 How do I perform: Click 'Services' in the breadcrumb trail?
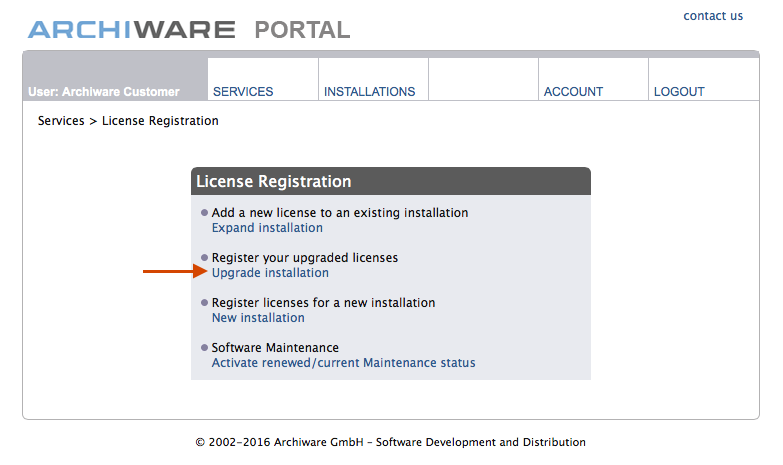[61, 121]
